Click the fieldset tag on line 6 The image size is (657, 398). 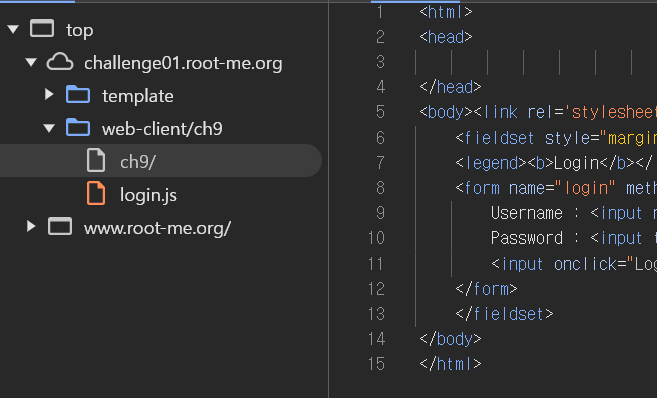[x=495, y=138]
